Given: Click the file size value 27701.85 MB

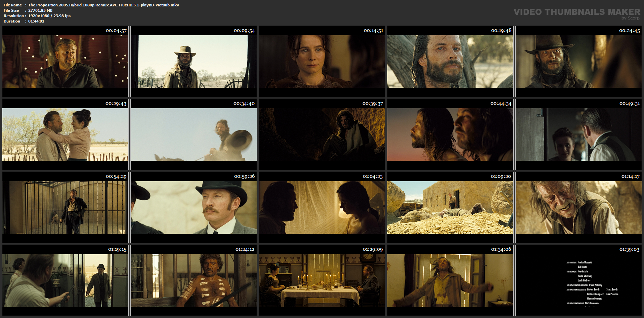Looking at the screenshot, I should 40,10.
